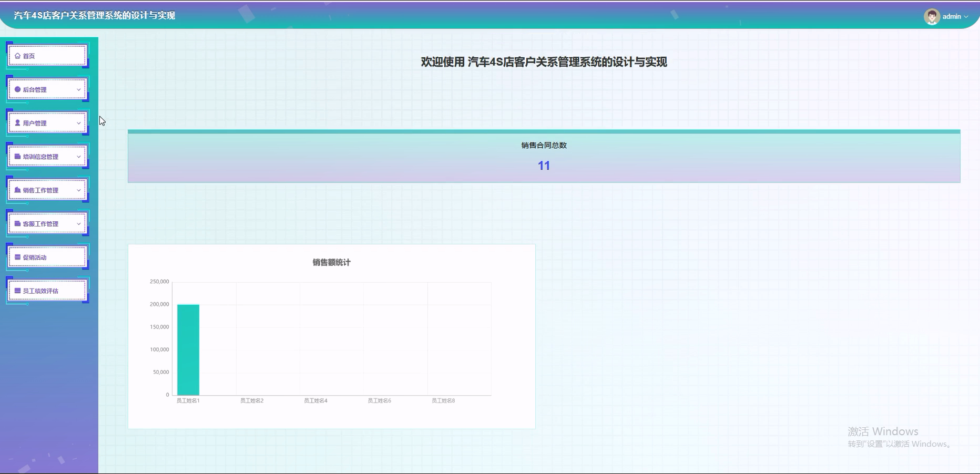
Task: Expand the 销售工作管理 chevron arrow
Action: (79, 191)
